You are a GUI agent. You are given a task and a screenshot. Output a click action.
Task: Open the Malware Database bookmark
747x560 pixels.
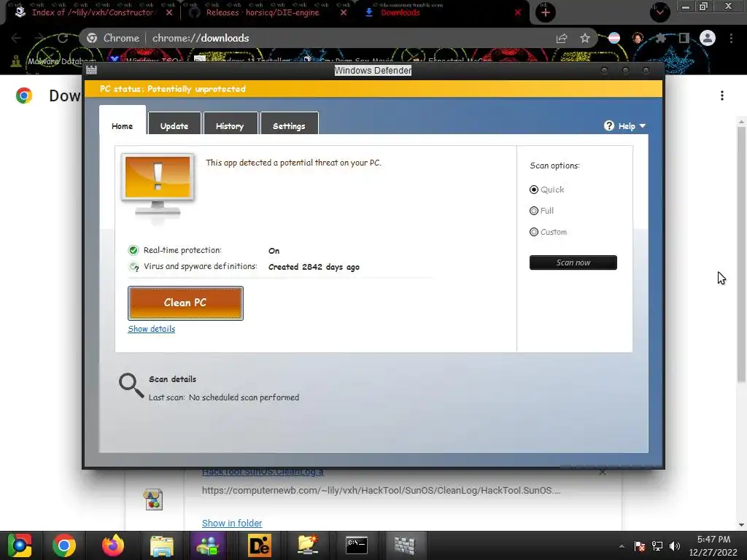[55, 61]
